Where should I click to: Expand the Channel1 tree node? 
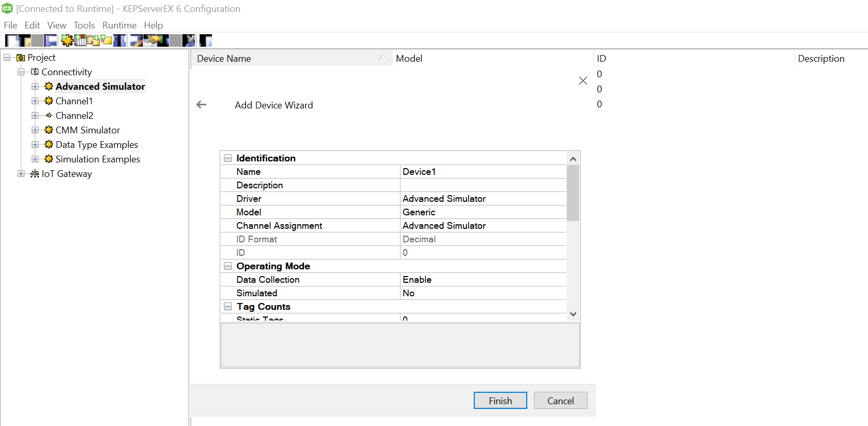[x=35, y=101]
